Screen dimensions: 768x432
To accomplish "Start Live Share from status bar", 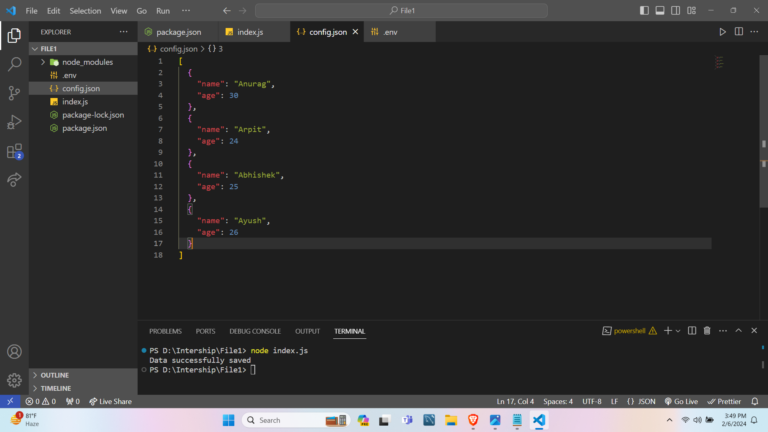I will (110, 402).
